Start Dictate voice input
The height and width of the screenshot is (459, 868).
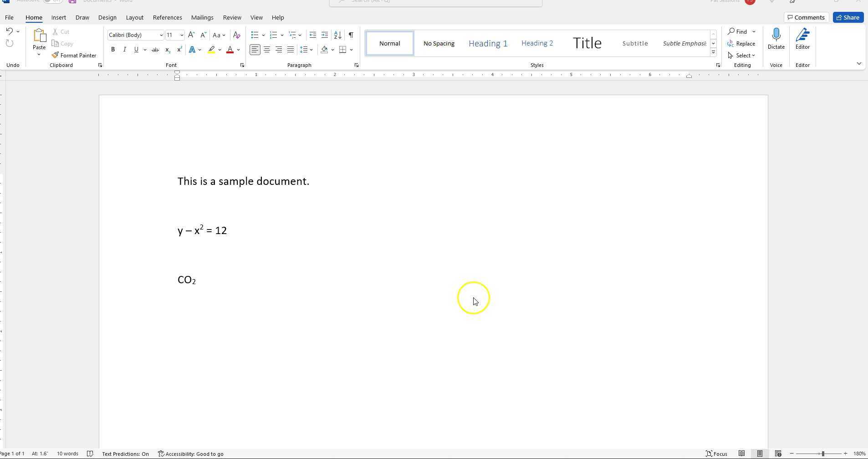point(776,39)
